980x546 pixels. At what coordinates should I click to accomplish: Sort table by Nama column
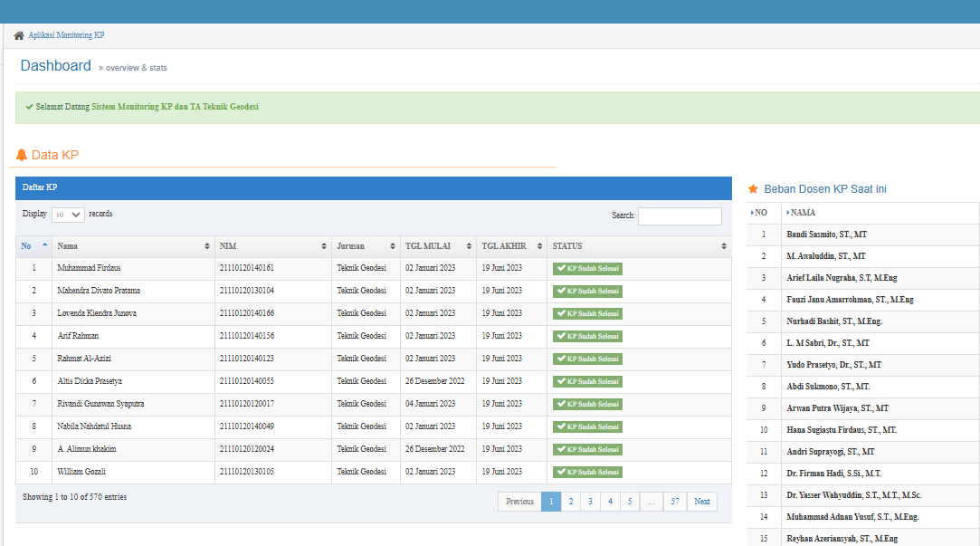click(133, 246)
